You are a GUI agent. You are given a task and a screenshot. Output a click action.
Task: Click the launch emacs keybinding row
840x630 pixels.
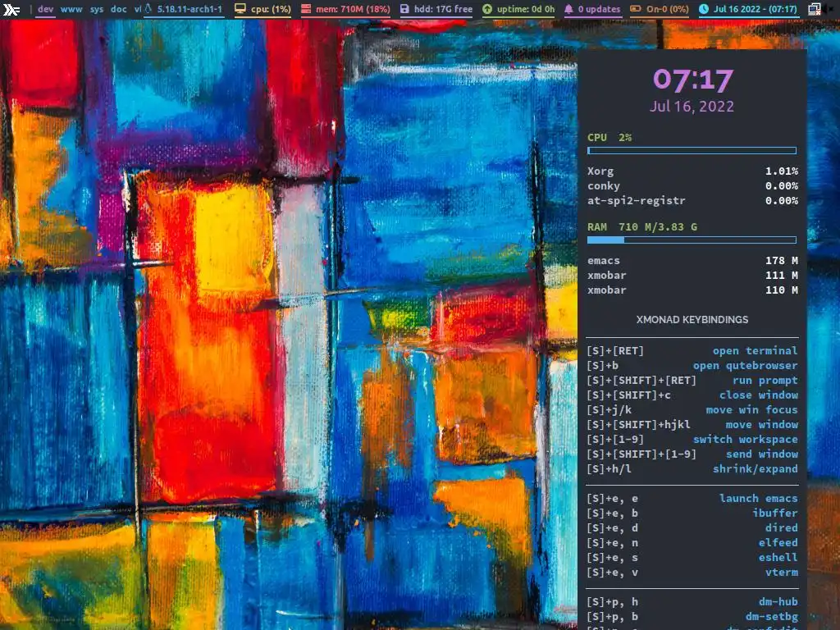point(692,499)
